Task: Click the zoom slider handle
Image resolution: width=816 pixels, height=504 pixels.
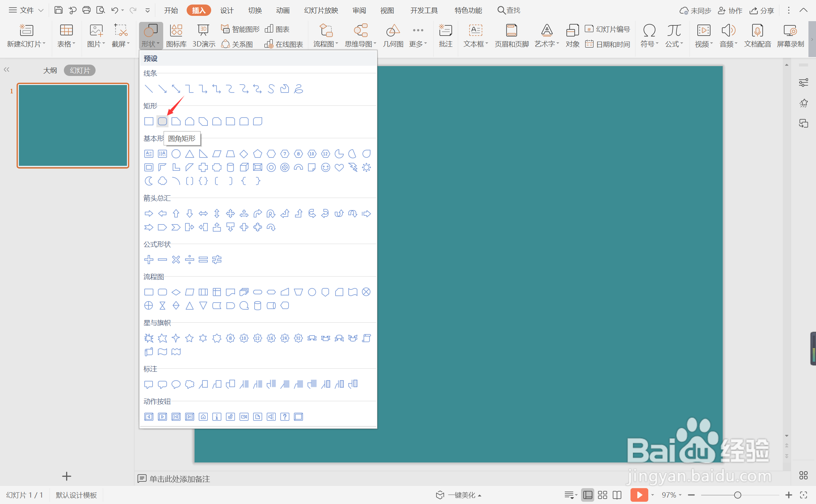Action: [737, 495]
